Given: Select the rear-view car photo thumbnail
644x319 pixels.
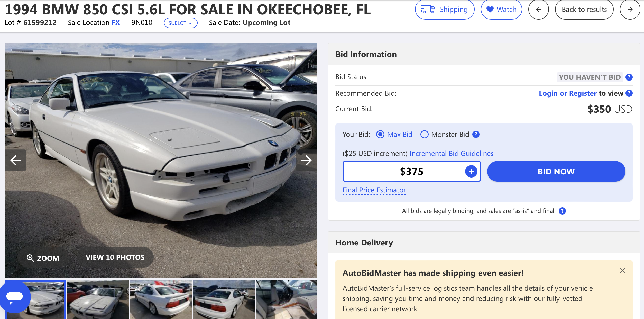Looking at the screenshot, I should 224,299.
